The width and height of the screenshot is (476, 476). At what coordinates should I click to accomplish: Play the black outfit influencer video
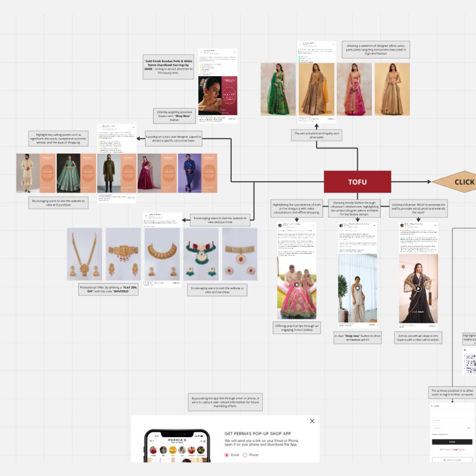point(418,289)
